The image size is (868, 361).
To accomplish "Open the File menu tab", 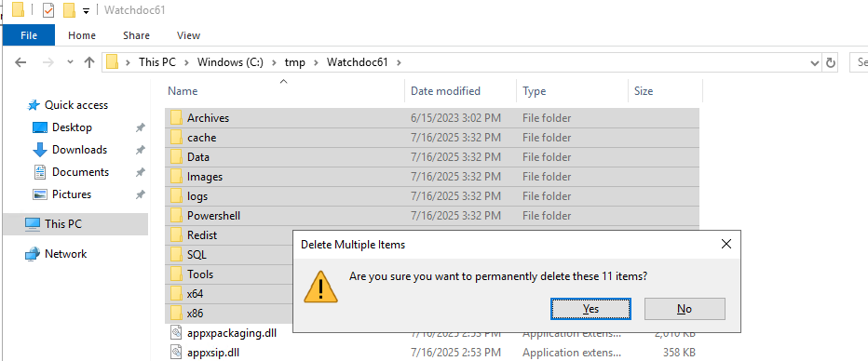I will click(29, 35).
